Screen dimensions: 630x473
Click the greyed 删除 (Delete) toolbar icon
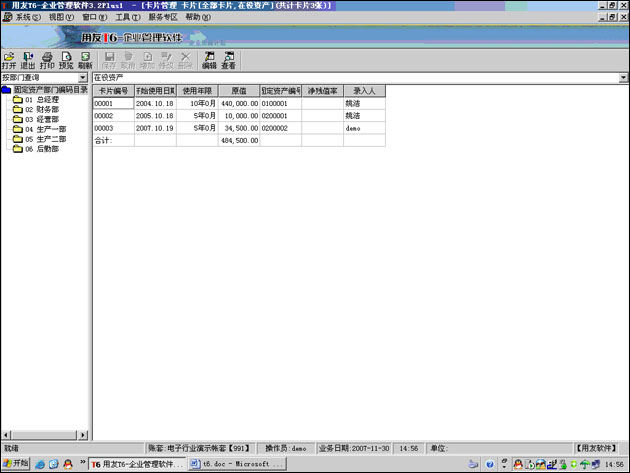[185, 61]
